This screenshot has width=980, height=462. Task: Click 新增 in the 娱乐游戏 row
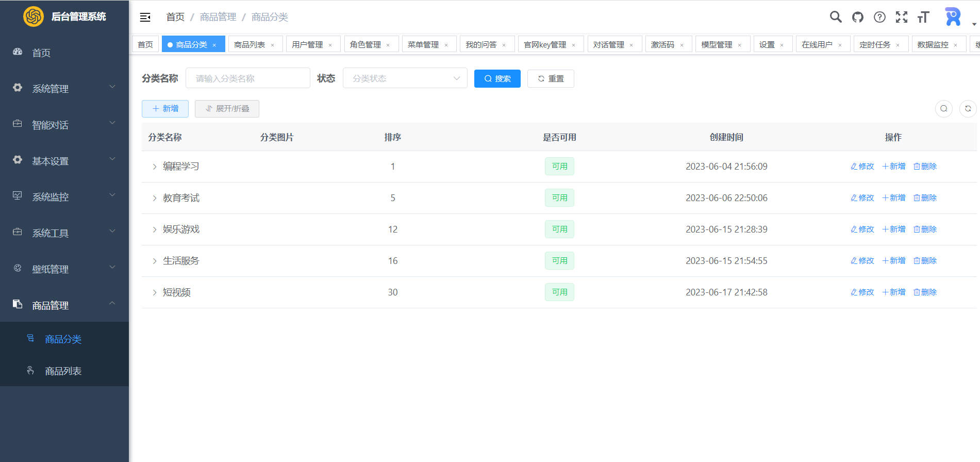point(894,229)
